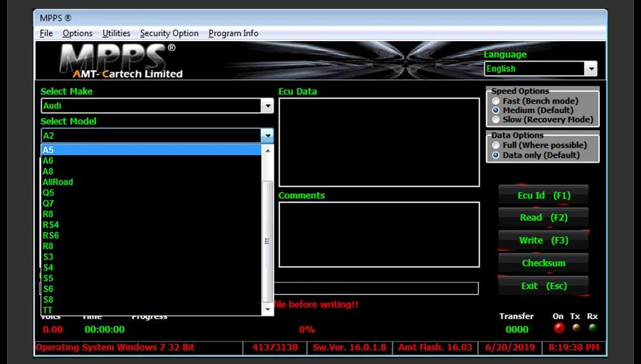Click the Write (F3) button
This screenshot has width=641, height=364.
[x=544, y=240]
